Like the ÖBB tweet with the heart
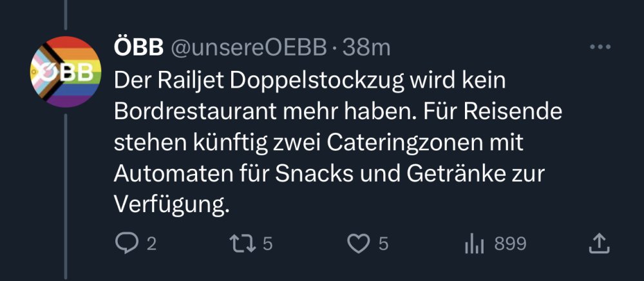Image resolution: width=644 pixels, height=281 pixels. point(357,244)
